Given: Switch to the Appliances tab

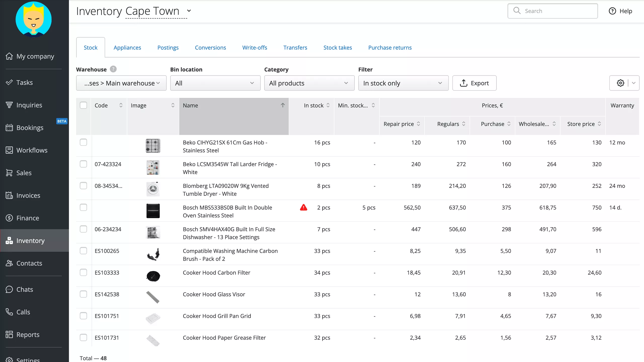Looking at the screenshot, I should coord(127,48).
